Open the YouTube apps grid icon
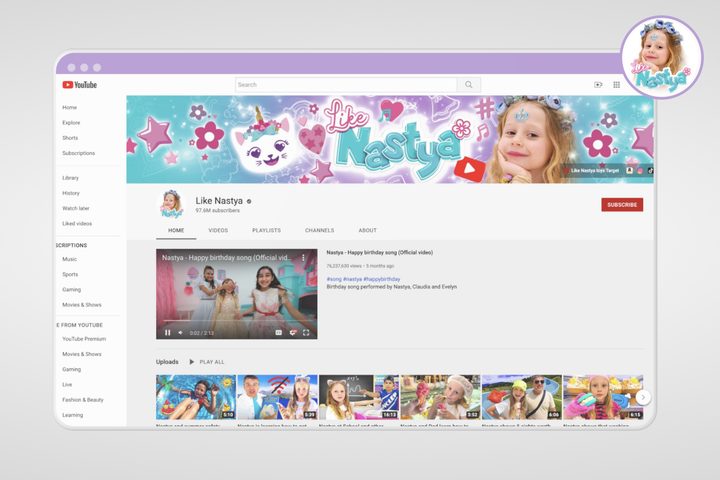720x480 pixels. click(617, 85)
